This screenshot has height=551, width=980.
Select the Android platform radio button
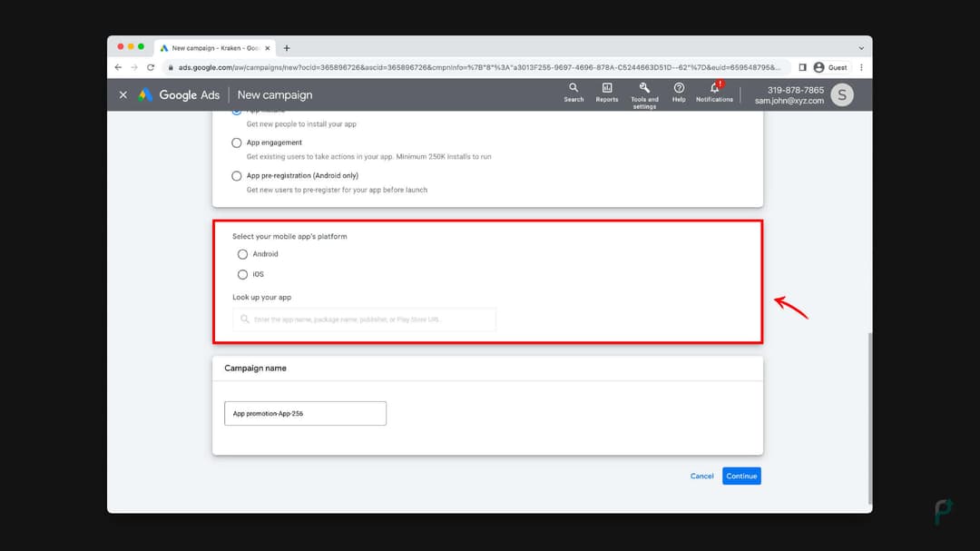[242, 254]
